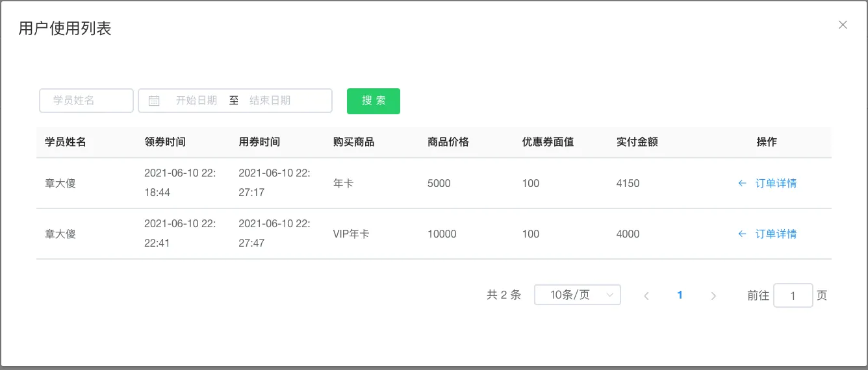Select the 结束日期 field
This screenshot has width=868, height=370.
tap(270, 101)
